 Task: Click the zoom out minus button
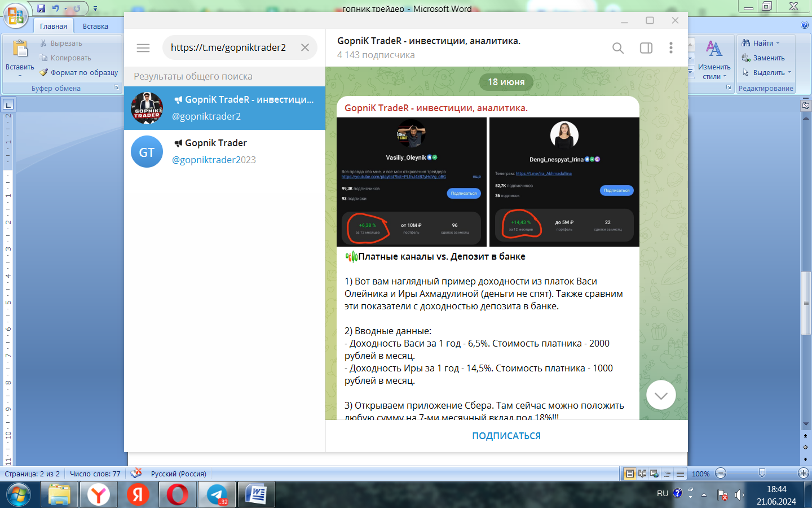(721, 474)
